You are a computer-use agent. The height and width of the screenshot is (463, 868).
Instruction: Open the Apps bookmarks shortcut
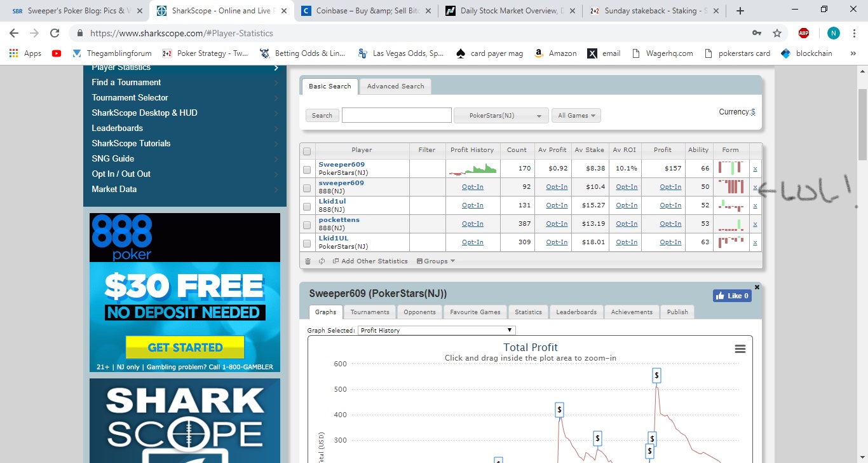click(25, 53)
